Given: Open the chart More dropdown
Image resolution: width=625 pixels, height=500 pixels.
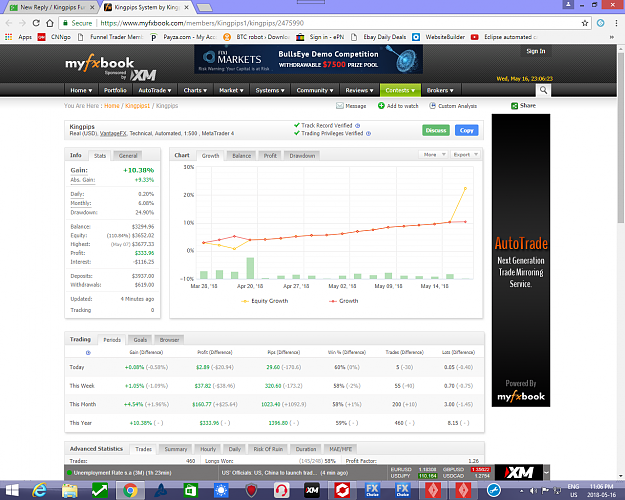Looking at the screenshot, I should pos(433,155).
